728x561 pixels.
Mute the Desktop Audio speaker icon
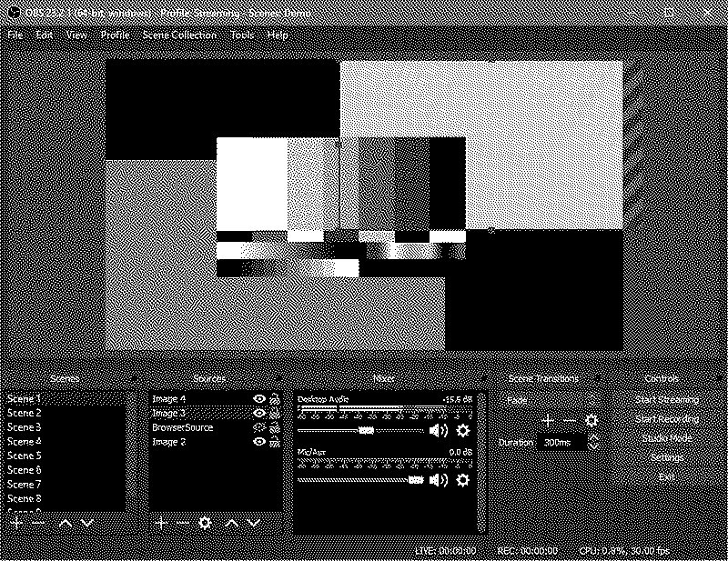(439, 430)
